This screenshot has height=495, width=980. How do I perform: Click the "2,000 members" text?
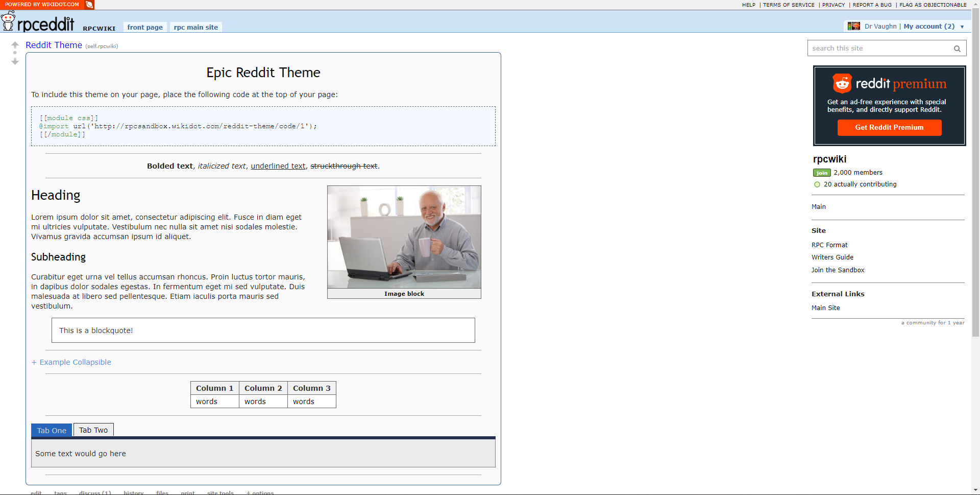pyautogui.click(x=858, y=173)
